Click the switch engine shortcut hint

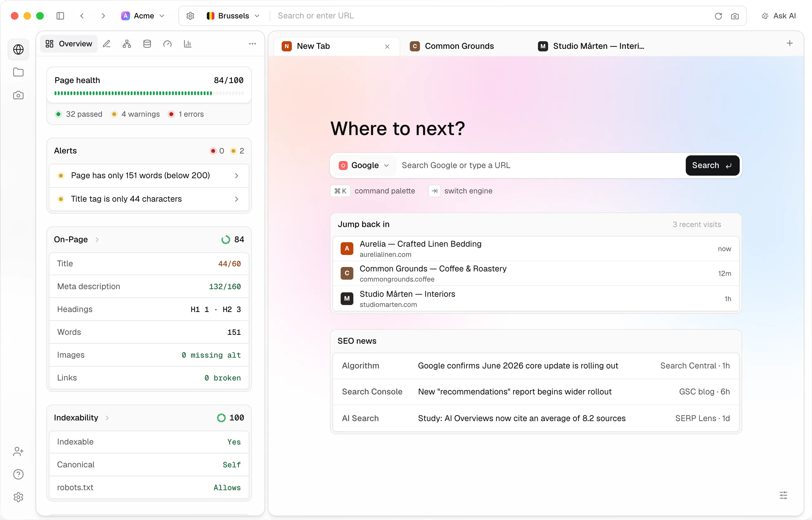point(461,191)
